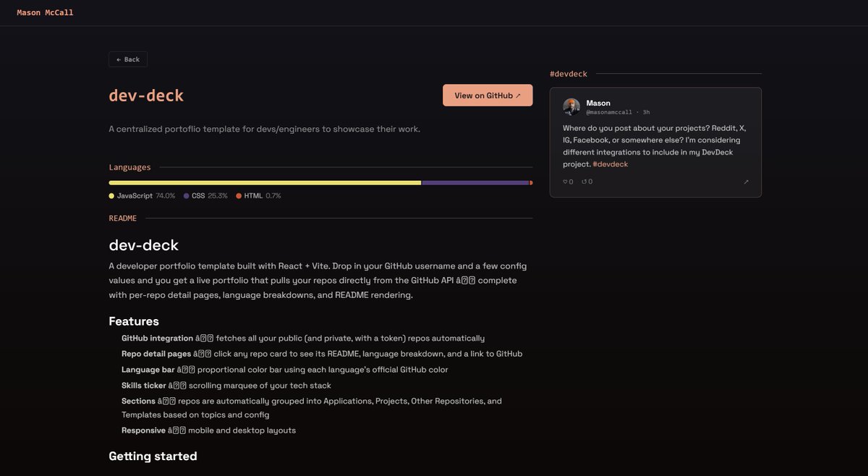Click the @masonamccall handle

click(609, 112)
